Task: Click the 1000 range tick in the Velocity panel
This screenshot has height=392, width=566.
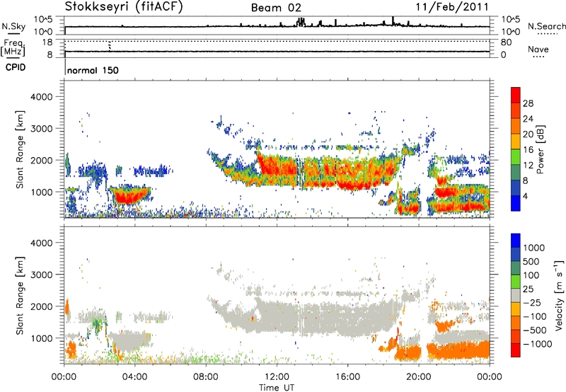Action: pyautogui.click(x=42, y=338)
